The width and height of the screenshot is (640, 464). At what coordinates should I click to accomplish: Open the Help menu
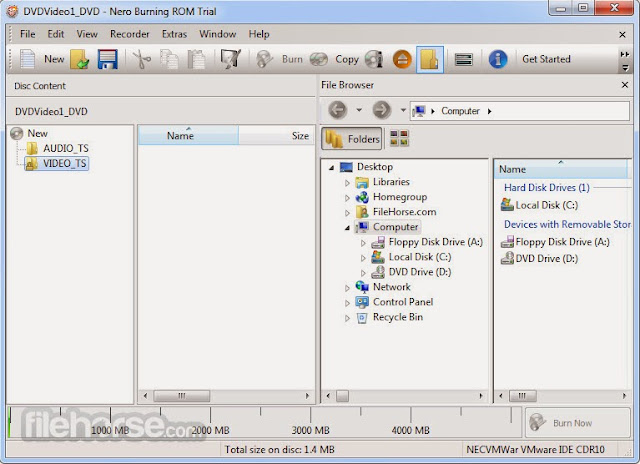[x=259, y=34]
